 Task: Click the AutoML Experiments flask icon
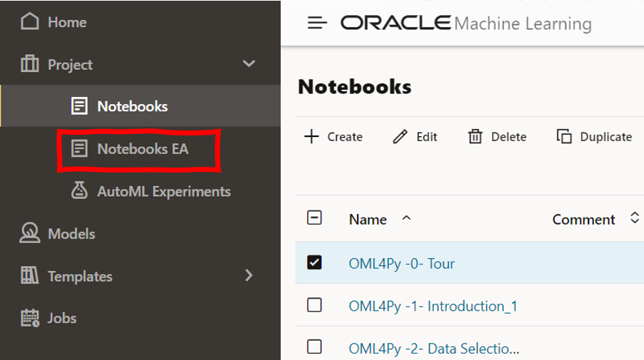coord(79,191)
